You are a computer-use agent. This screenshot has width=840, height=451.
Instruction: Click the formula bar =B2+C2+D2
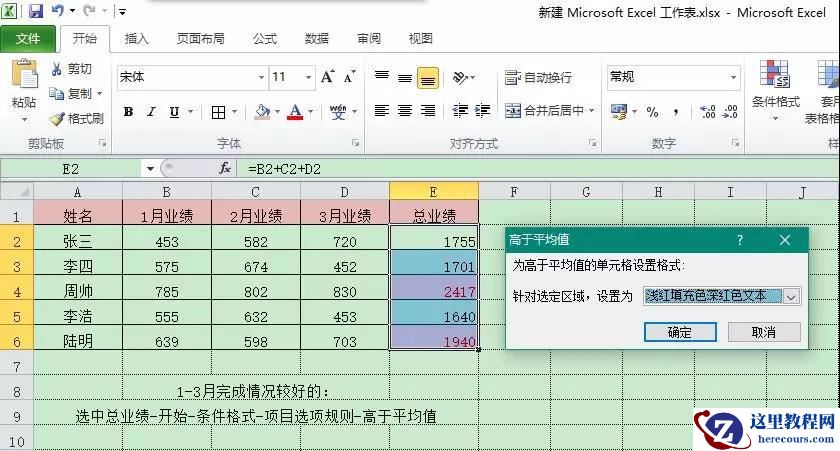(x=536, y=169)
